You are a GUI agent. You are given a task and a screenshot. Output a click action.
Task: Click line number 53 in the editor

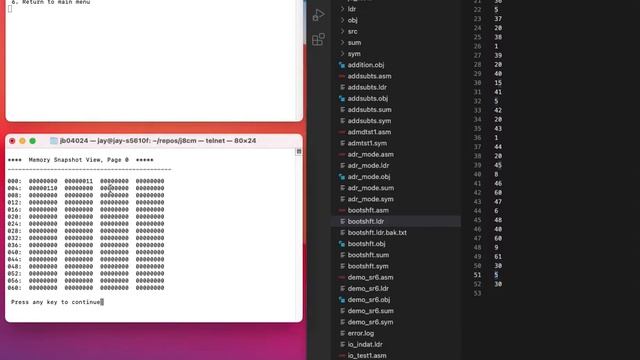pos(477,293)
